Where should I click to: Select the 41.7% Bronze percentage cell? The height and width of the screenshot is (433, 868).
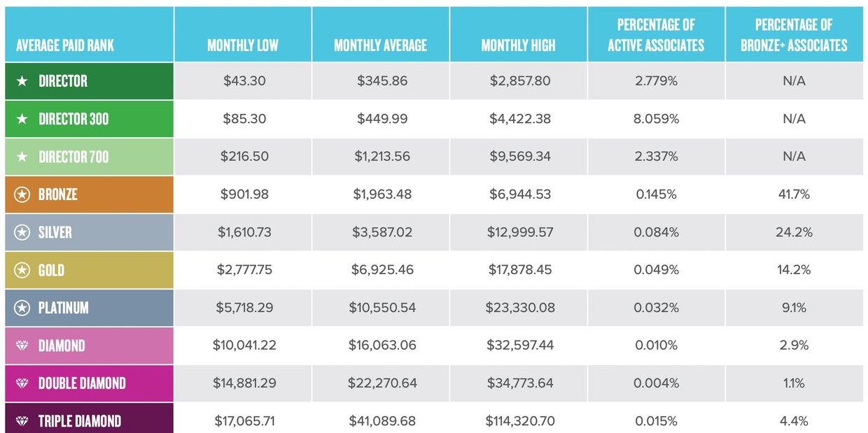[794, 194]
